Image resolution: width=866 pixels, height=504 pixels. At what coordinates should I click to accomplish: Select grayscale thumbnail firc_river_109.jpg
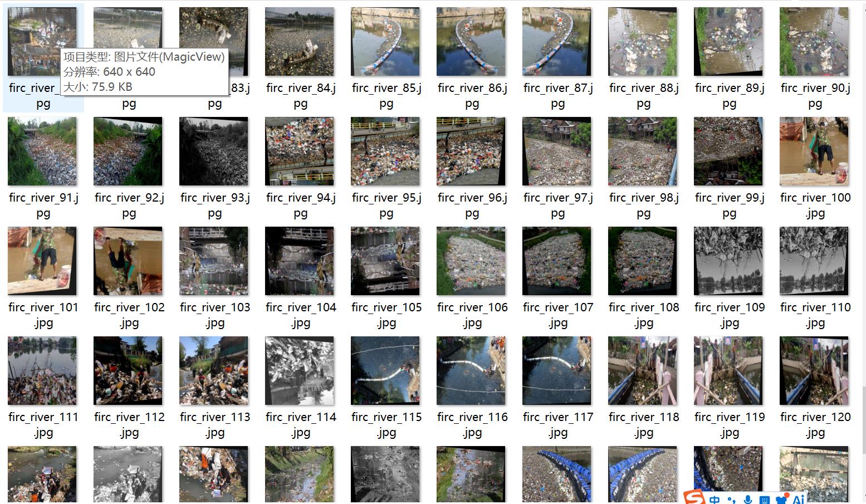tap(728, 261)
